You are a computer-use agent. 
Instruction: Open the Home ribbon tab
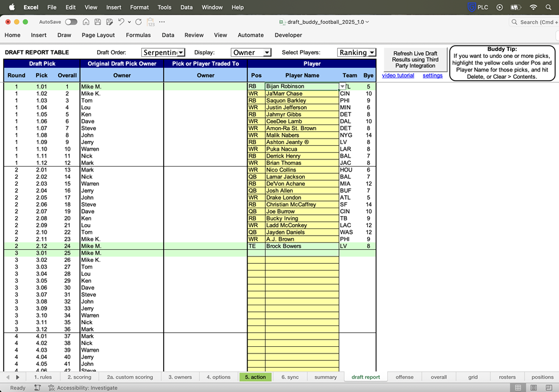coord(12,35)
